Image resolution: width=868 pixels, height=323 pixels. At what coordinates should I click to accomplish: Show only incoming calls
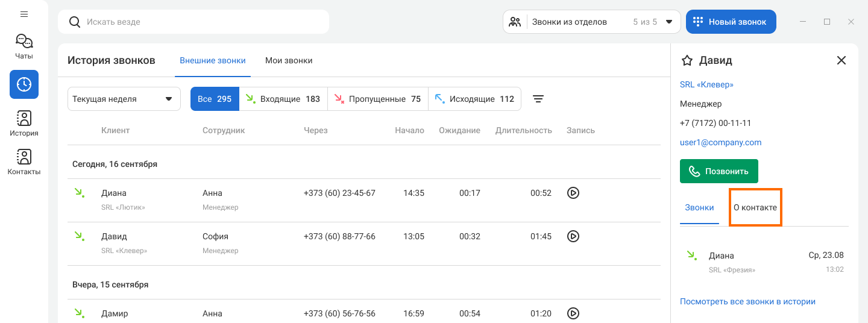point(283,99)
